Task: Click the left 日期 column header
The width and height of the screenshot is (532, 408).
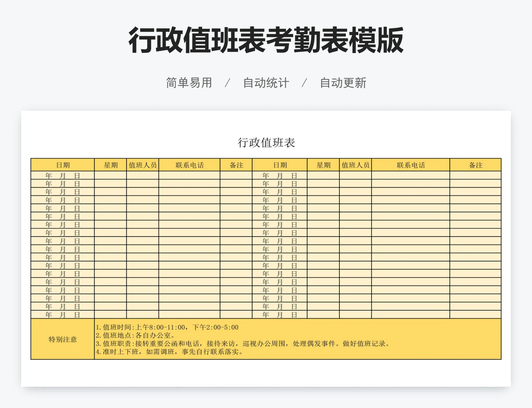Action: coord(63,164)
